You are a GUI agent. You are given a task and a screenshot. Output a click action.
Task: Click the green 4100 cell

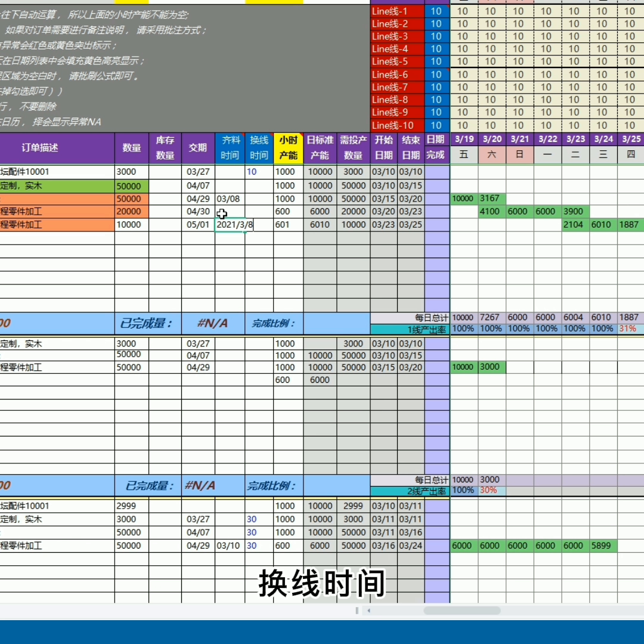492,212
